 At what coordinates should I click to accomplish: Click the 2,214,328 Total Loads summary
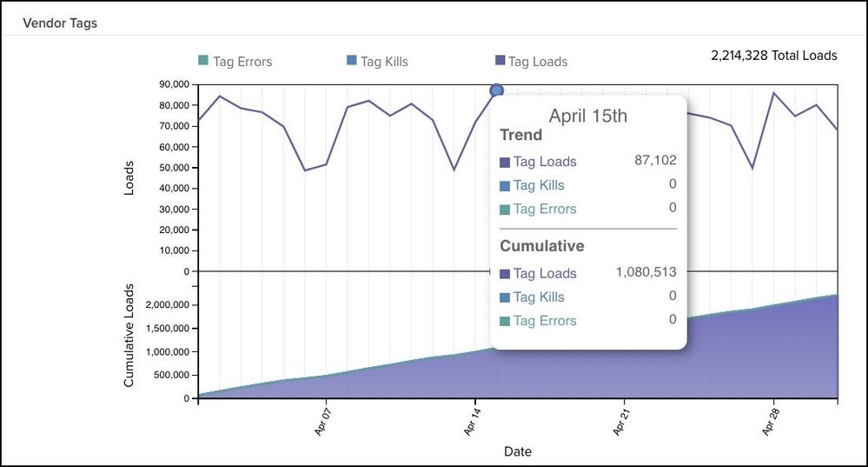coord(773,56)
